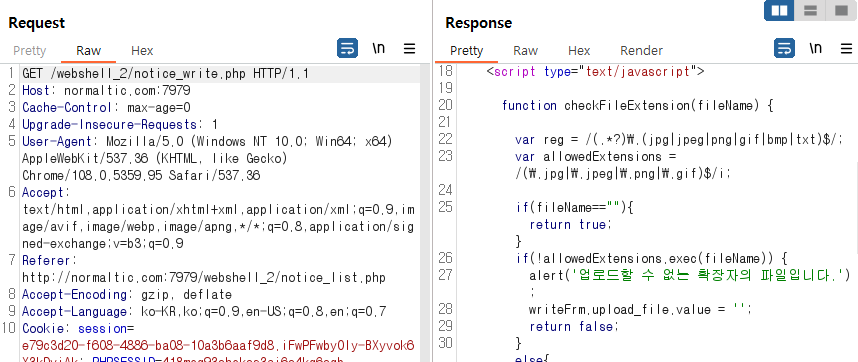The image size is (858, 362).
Task: Select tabbed single-pane layout icon
Action: coord(842,11)
